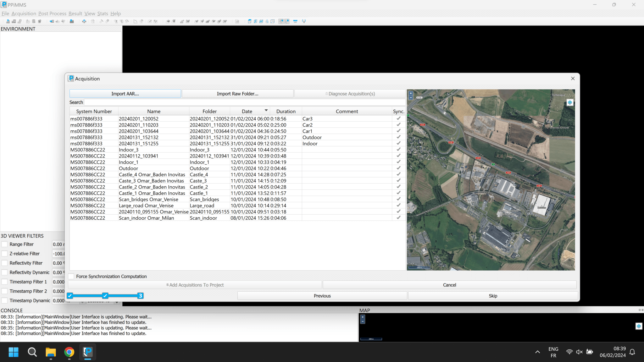This screenshot has height=362, width=644.
Task: Click the 3D cube view toolbar icon
Action: pyautogui.click(x=250, y=21)
